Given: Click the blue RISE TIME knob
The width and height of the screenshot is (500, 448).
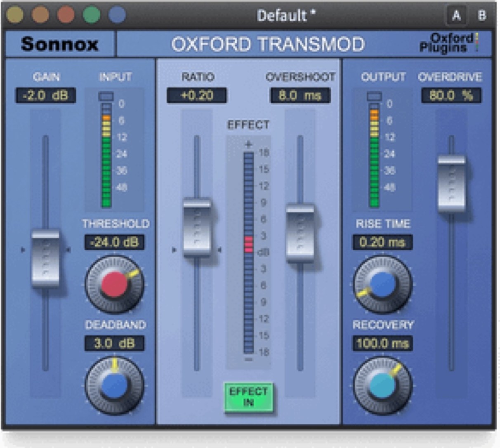Looking at the screenshot, I should coord(383,284).
